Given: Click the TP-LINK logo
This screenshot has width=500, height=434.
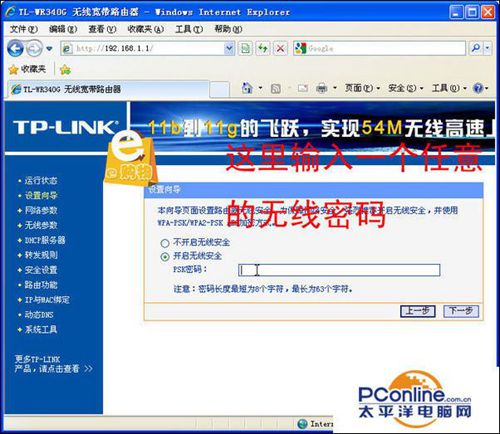Looking at the screenshot, I should tap(66, 127).
